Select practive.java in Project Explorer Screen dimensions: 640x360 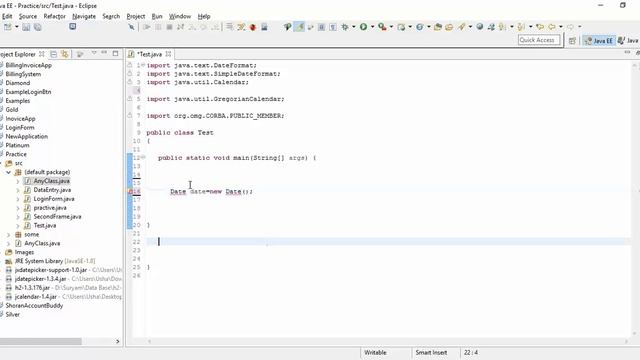point(50,208)
